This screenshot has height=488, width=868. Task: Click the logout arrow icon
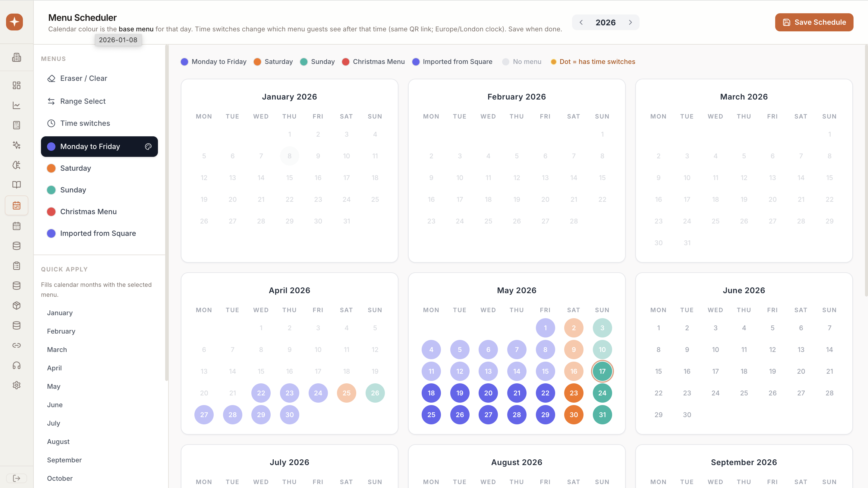(x=17, y=478)
